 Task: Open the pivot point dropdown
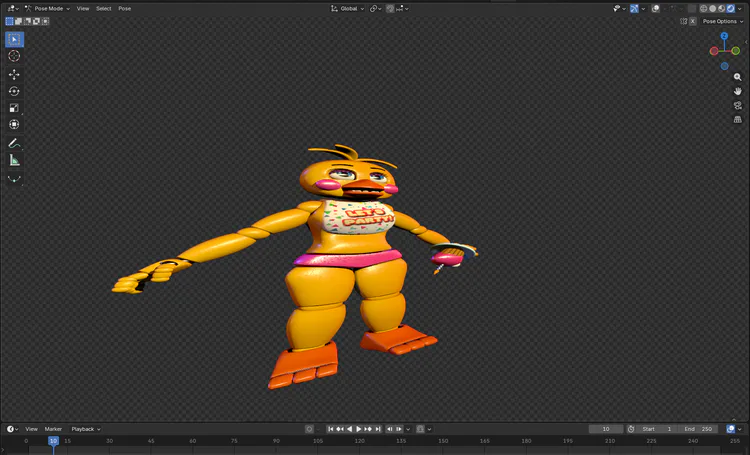375,9
